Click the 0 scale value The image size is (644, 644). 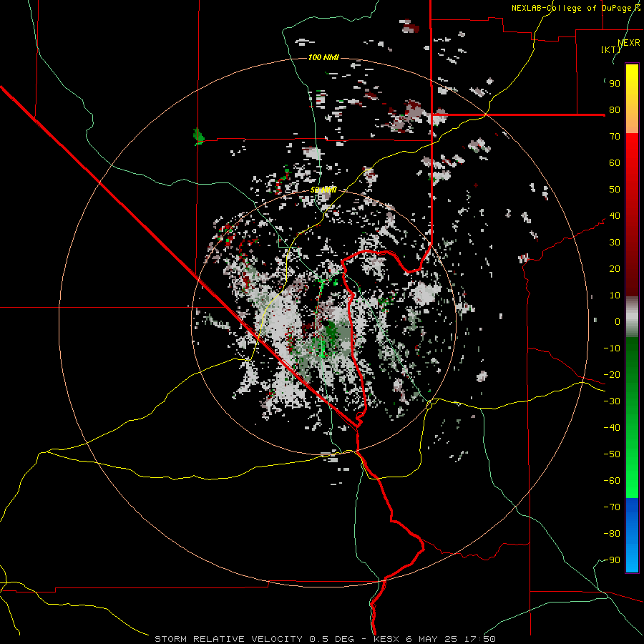[618, 321]
